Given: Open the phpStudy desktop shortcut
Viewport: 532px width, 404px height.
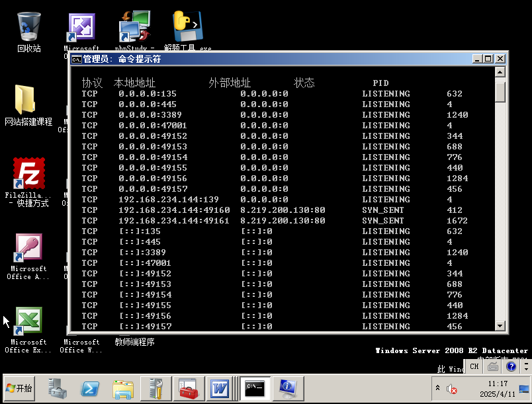Looking at the screenshot, I should pos(134,27).
